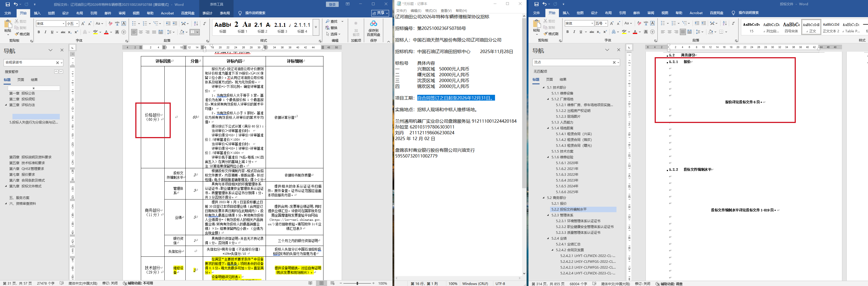Save the right Word document (投标文件)
This screenshot has width=868, height=286.
pyautogui.click(x=537, y=4)
